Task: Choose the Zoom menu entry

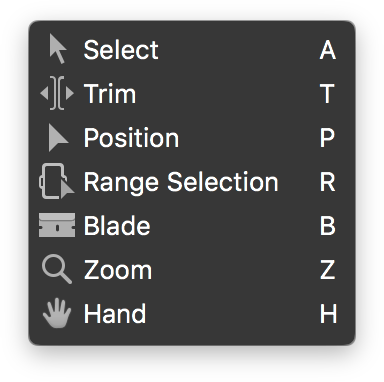Action: coord(192,270)
